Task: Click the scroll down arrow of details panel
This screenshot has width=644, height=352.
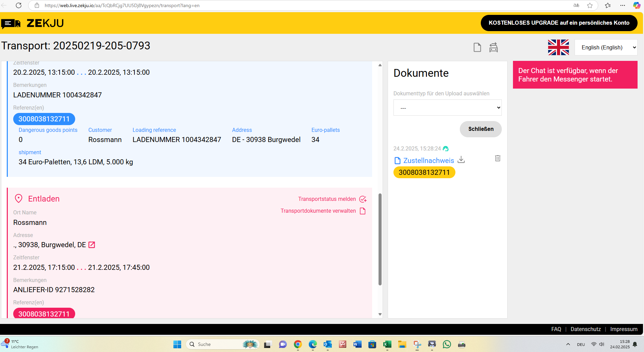Action: tap(380, 314)
